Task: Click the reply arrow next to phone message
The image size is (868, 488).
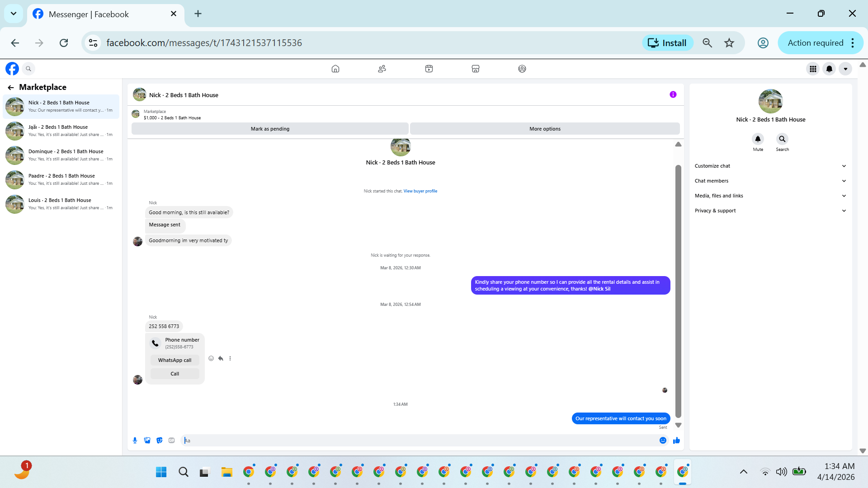Action: tap(221, 358)
